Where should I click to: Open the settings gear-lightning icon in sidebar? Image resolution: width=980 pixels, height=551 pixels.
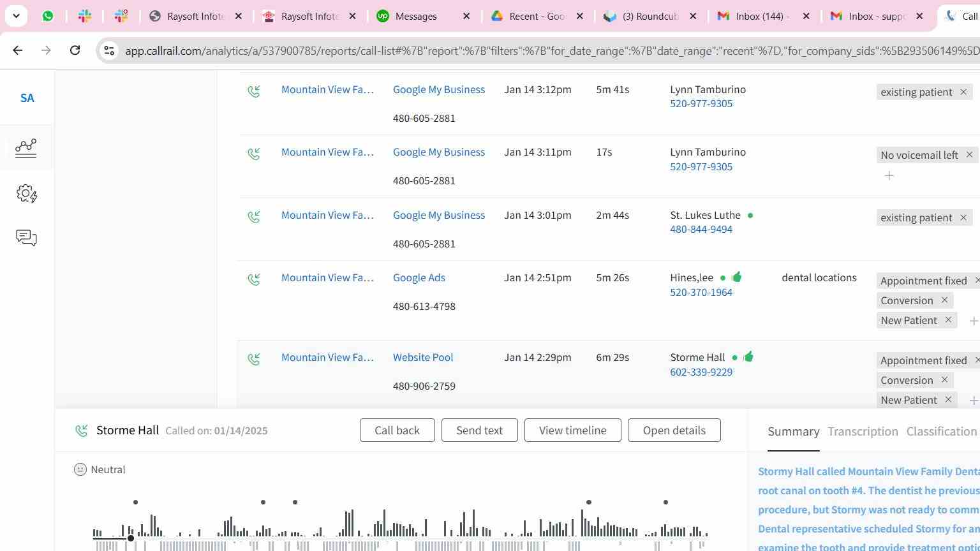coord(26,194)
